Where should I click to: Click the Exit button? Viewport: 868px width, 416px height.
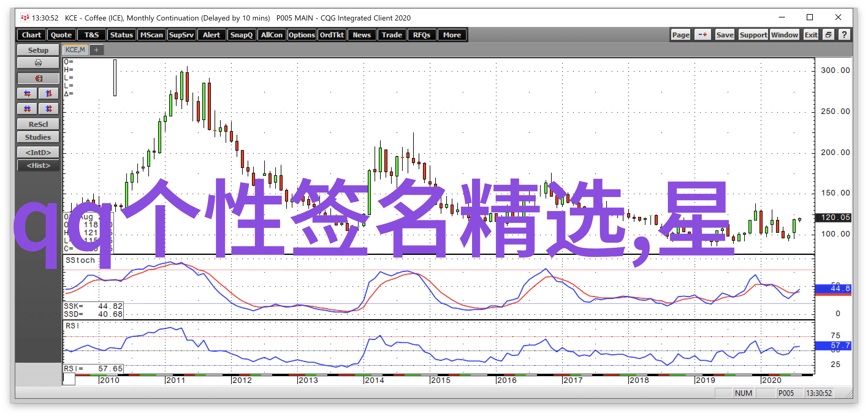click(x=811, y=35)
